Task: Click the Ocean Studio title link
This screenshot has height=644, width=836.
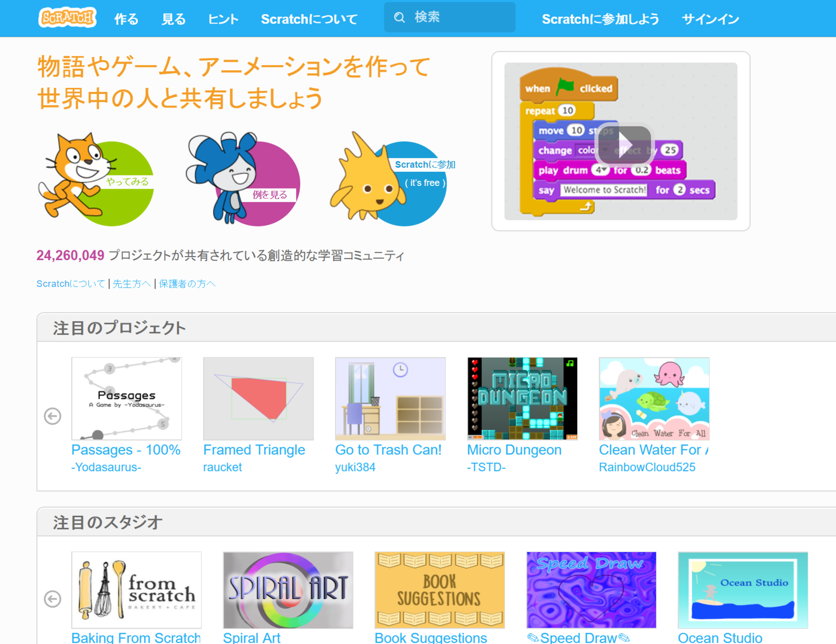Action: [x=720, y=637]
